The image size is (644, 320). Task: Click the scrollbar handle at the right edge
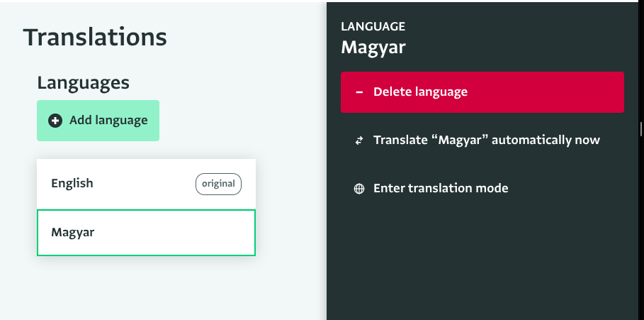click(x=642, y=130)
